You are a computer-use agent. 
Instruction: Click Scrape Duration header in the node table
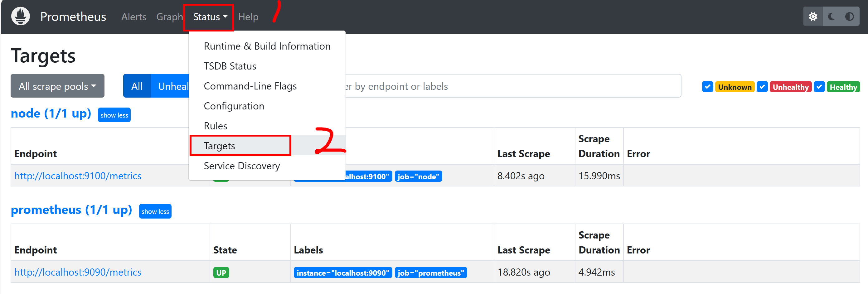coord(599,146)
